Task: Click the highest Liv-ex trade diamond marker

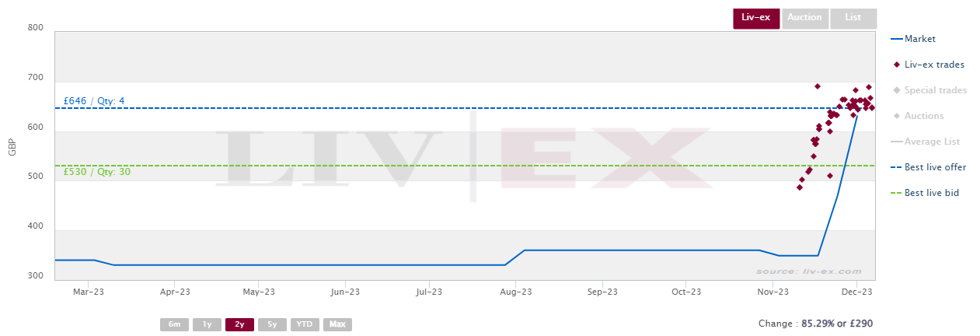Action: pos(818,86)
